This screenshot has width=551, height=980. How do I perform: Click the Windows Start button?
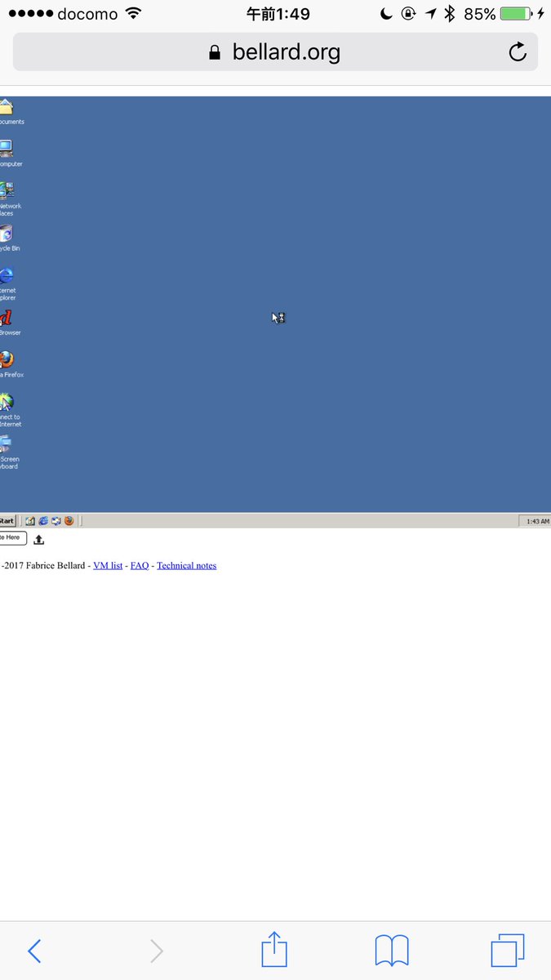pyautogui.click(x=8, y=520)
